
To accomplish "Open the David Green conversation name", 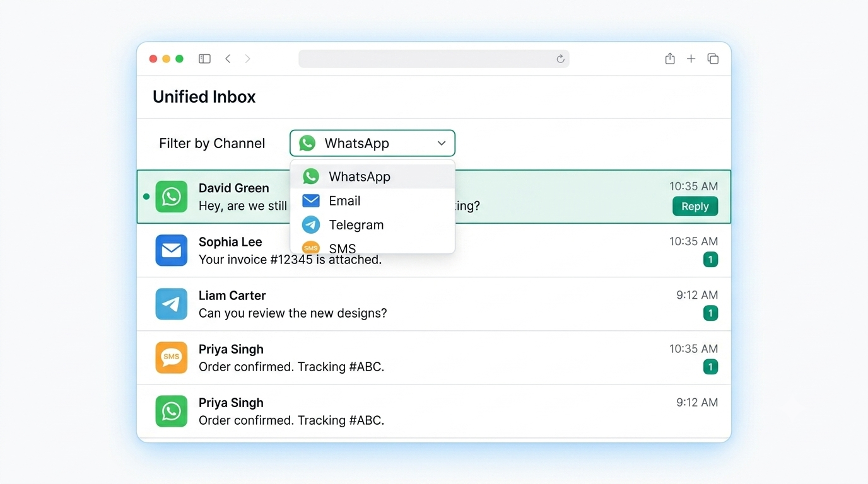I will [x=233, y=188].
